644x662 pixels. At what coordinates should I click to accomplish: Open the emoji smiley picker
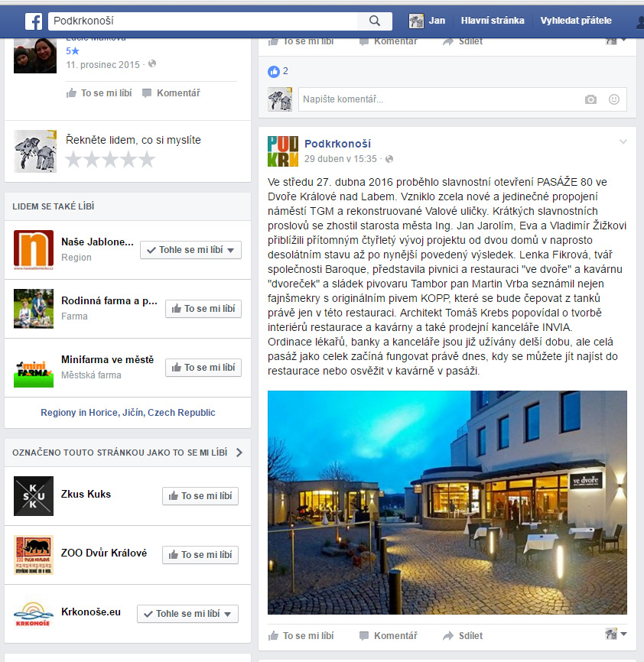613,99
